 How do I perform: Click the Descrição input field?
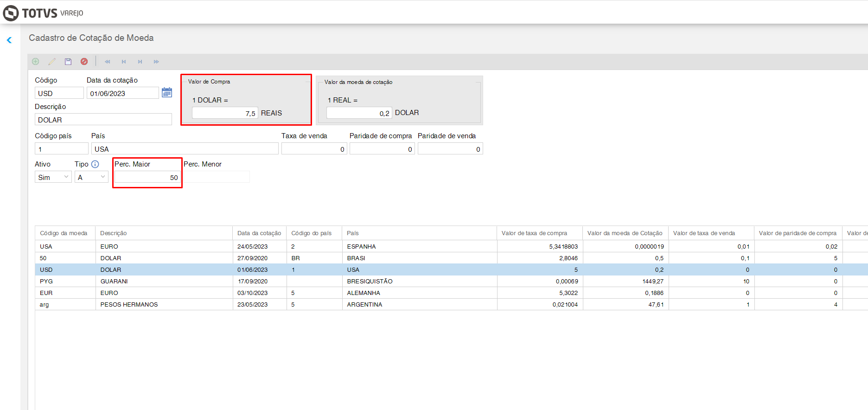pos(103,120)
